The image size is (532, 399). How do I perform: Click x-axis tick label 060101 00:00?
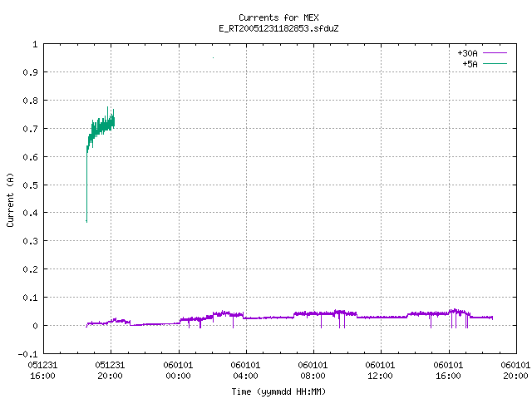(178, 371)
